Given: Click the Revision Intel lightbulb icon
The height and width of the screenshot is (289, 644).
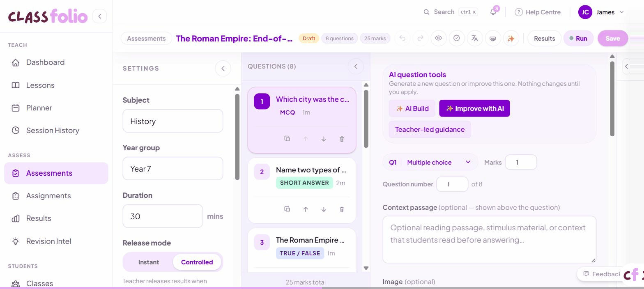Looking at the screenshot, I should 16,241.
